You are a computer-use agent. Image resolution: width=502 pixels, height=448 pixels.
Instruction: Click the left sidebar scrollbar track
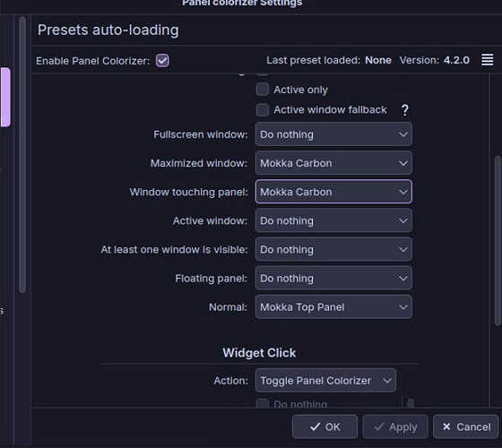click(22, 154)
